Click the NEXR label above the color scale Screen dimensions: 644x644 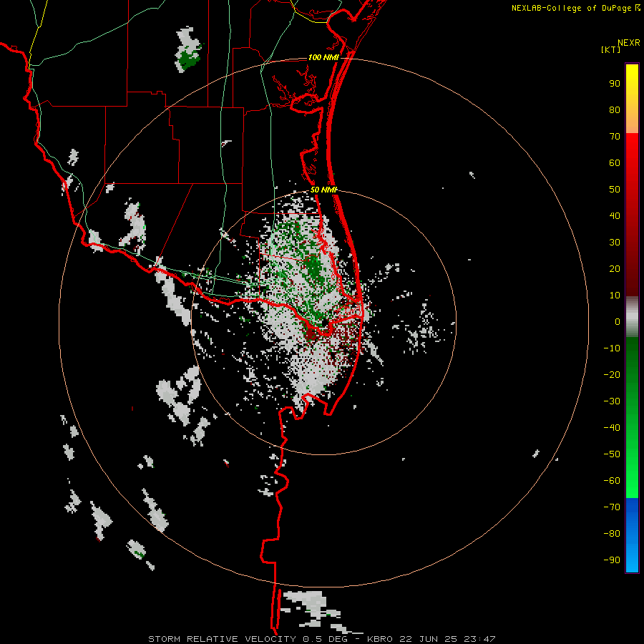click(629, 43)
